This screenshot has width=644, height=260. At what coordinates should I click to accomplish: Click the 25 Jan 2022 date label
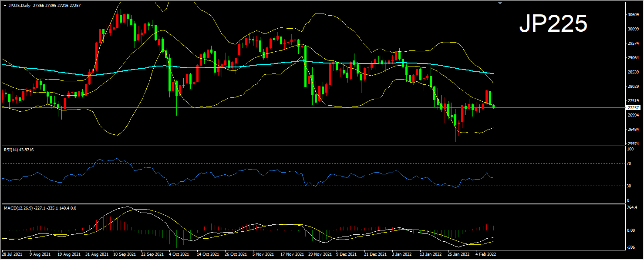point(458,254)
